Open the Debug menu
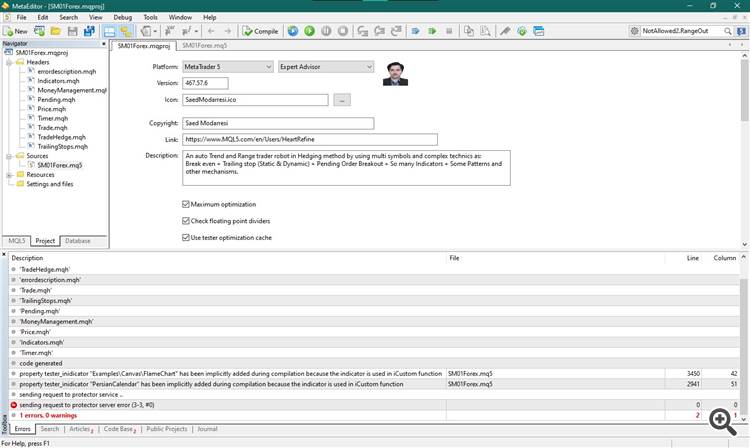Image resolution: width=750 pixels, height=448 pixels. 122,17
